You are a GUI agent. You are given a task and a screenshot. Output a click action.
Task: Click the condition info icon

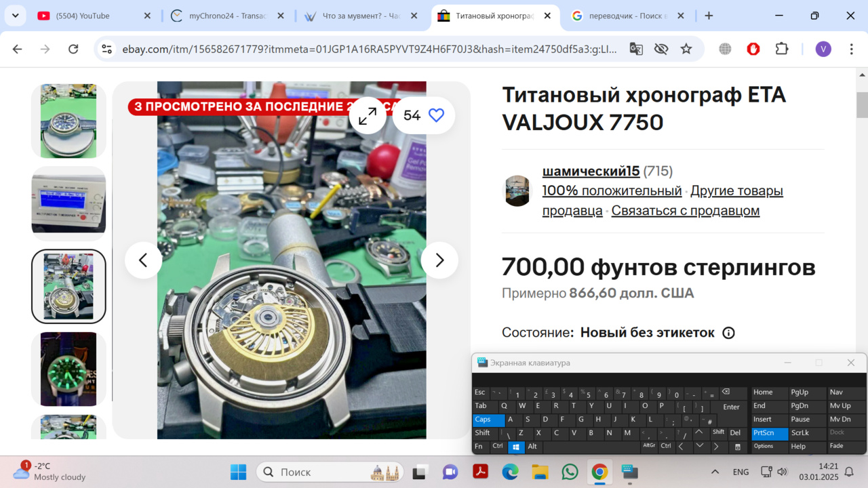(728, 333)
